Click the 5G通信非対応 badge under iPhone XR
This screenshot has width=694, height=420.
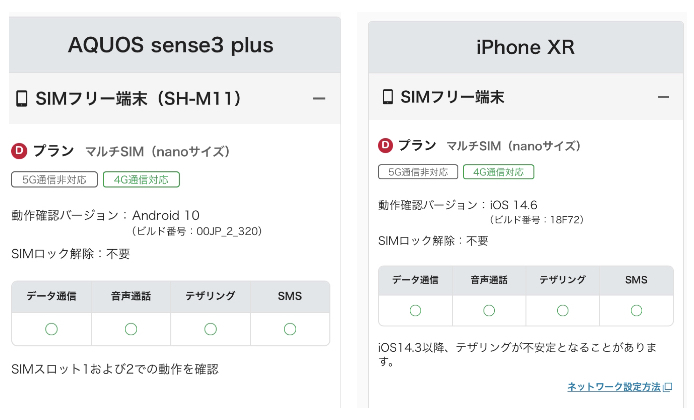pos(417,172)
